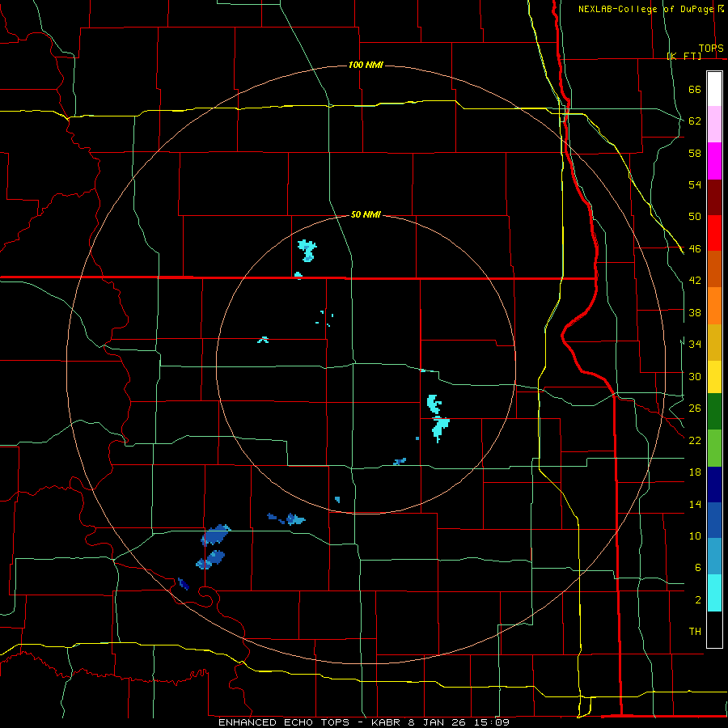
Task: Pick the medium blue legend swatch near 10
Action: 714,520
